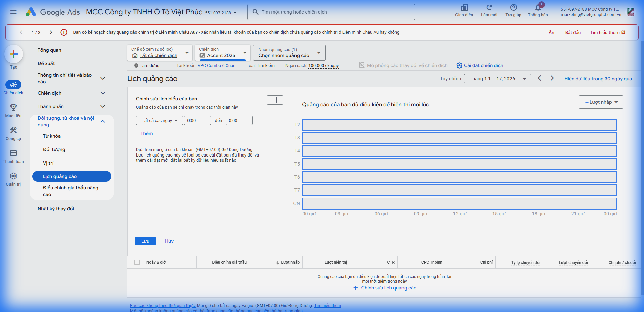Check the table header select-all checkbox

coord(137,262)
